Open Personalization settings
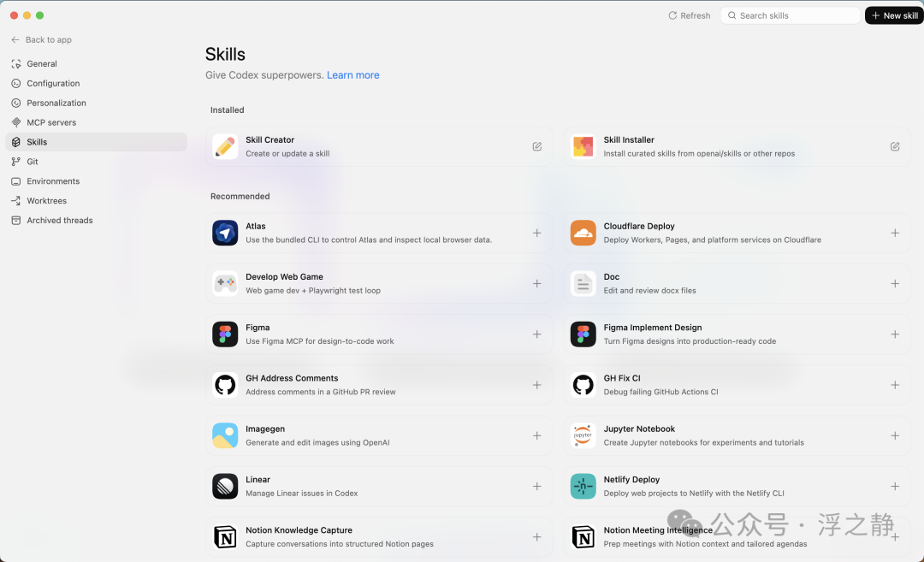 [x=96, y=103]
